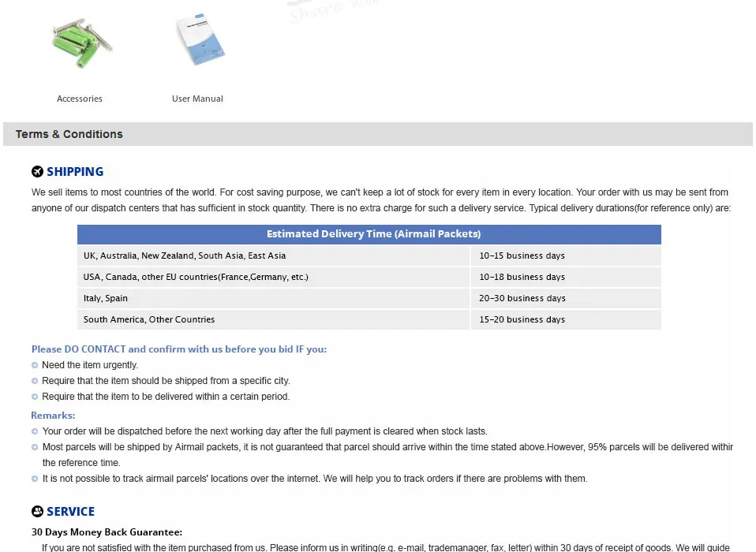756x552 pixels.
Task: Click the 'Need the item urgently.' line
Action: (x=90, y=365)
